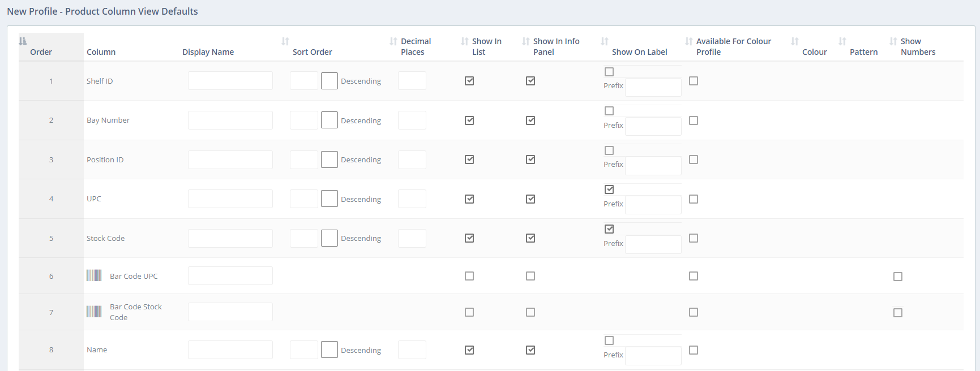Click Prefix label in Stock Code row
Viewport: 980px width, 371px height.
pos(613,243)
